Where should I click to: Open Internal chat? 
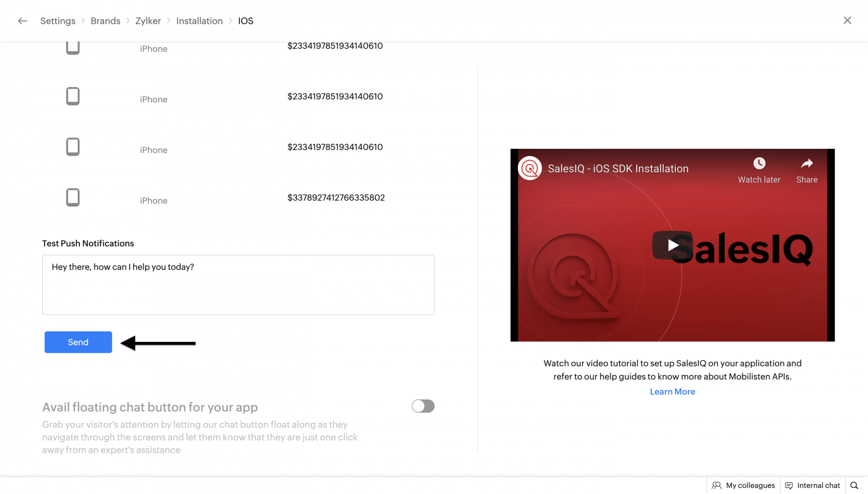[813, 485]
